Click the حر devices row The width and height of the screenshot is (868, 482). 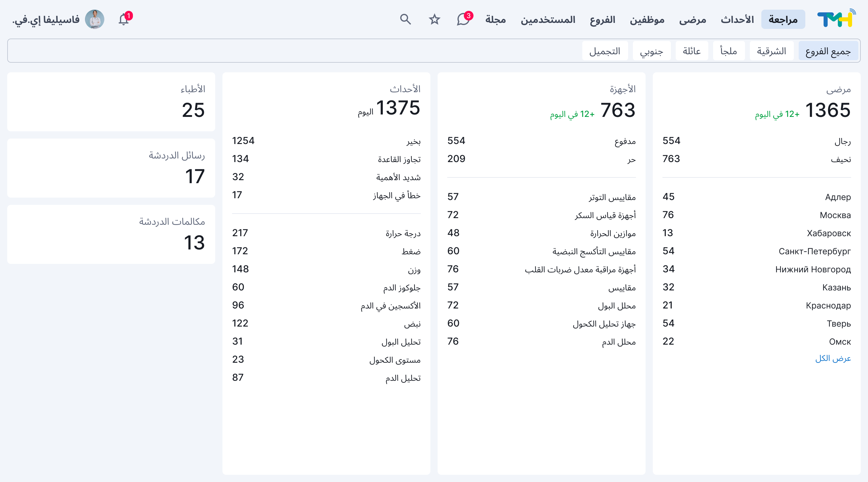(542, 159)
